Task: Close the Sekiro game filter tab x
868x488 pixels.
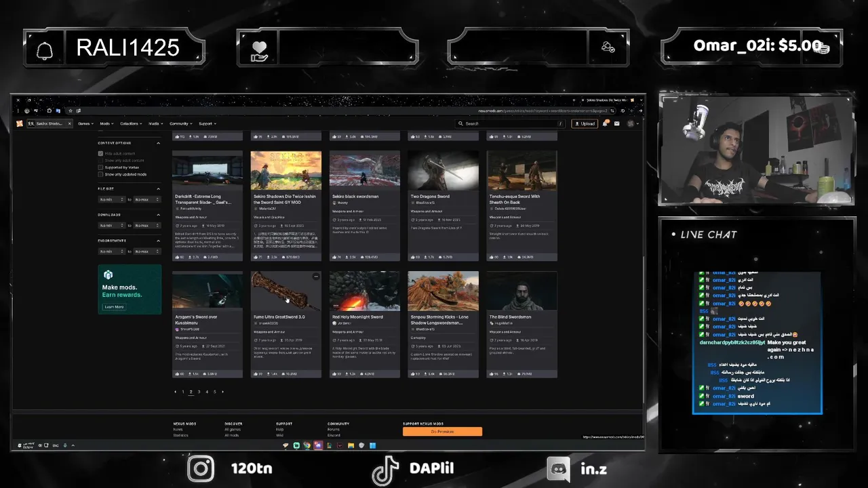Action: coord(68,123)
